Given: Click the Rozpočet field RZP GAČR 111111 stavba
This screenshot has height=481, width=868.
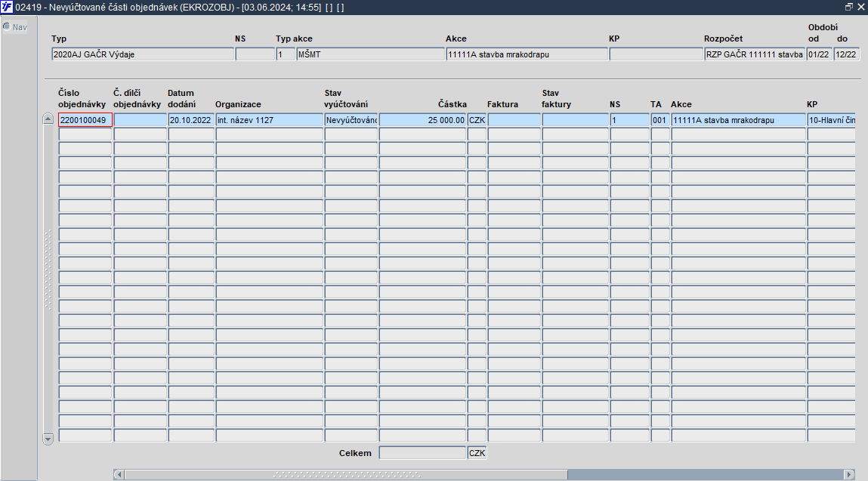Looking at the screenshot, I should point(755,54).
